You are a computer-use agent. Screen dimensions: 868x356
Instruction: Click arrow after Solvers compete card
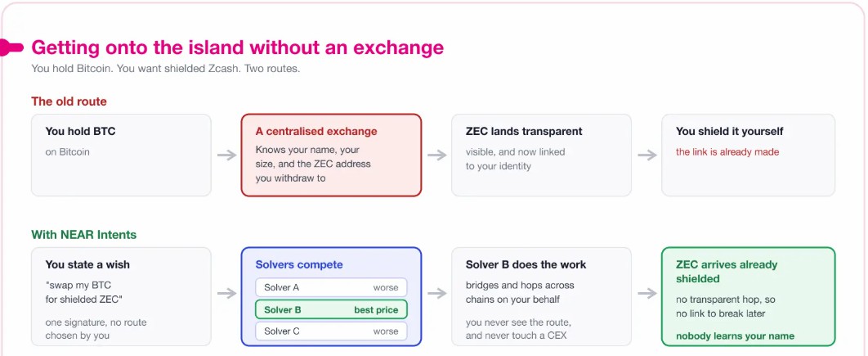click(x=436, y=293)
